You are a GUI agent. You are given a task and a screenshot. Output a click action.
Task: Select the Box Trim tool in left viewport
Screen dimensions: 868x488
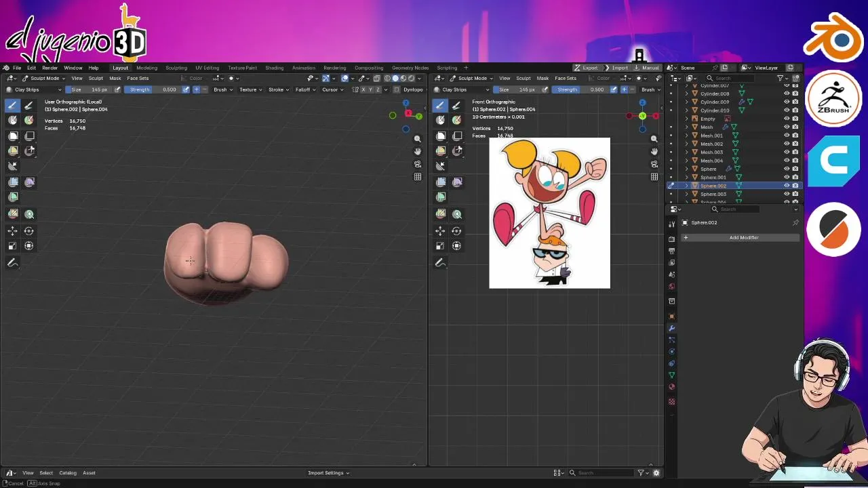click(29, 150)
